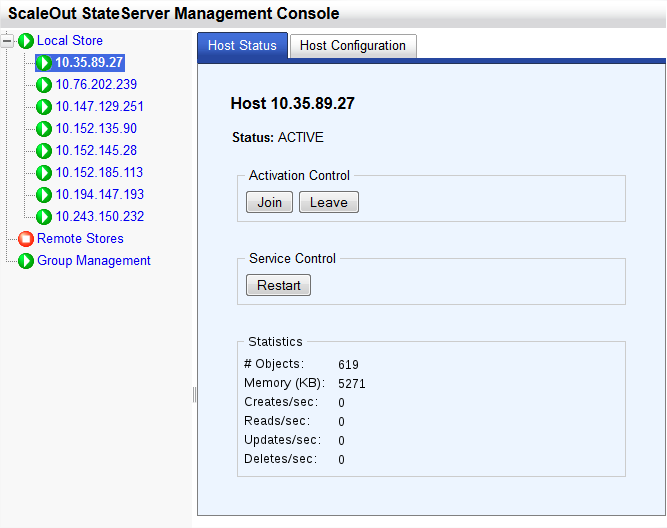Open the Group Management node
Viewport: 667px width, 528px height.
(x=94, y=260)
